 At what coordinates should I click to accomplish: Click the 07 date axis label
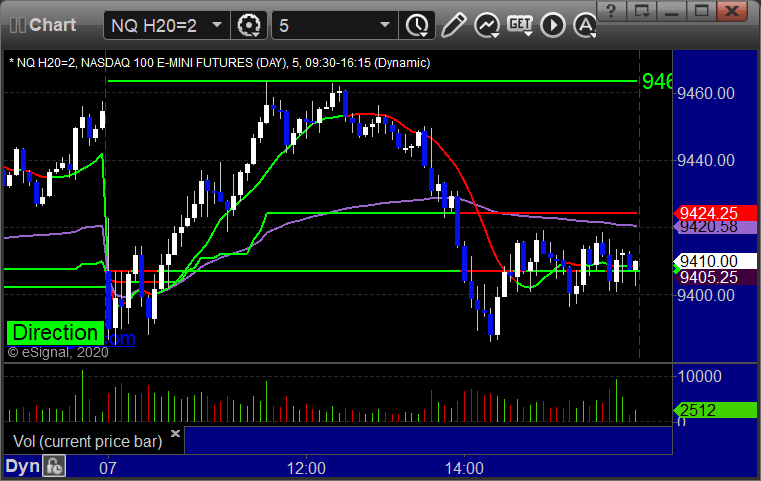pos(108,468)
